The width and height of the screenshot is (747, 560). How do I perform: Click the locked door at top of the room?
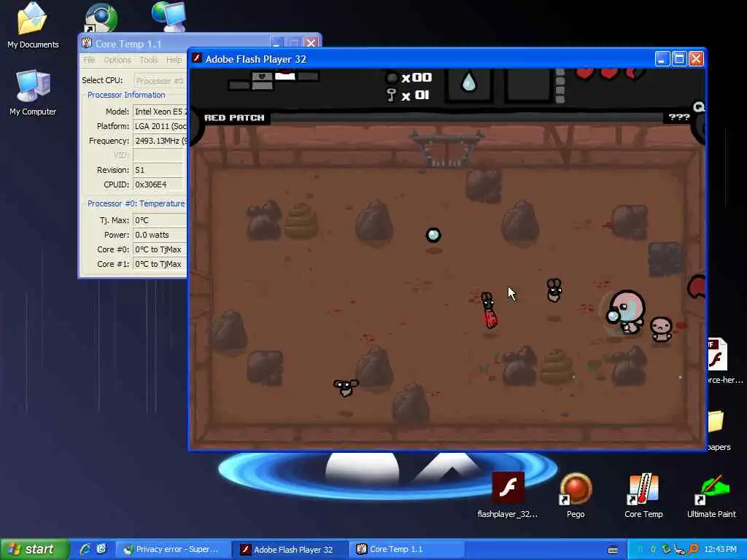click(x=446, y=149)
